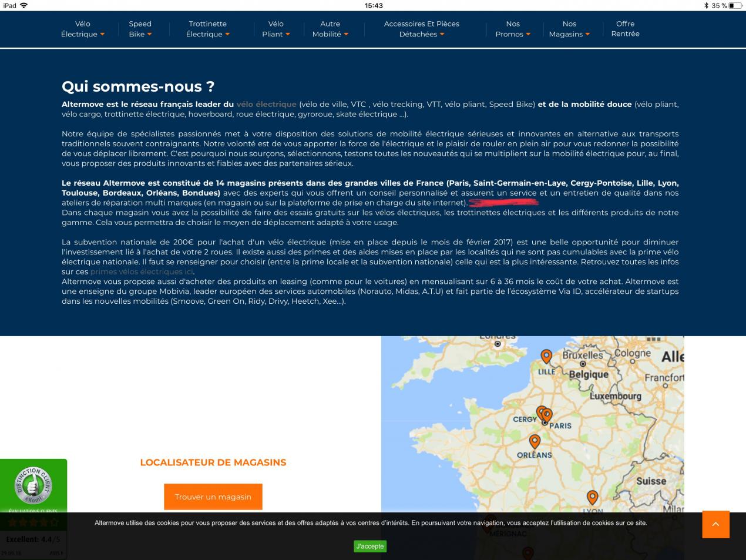The image size is (746, 560).
Task: Select the Orléans store map pin
Action: coord(535,441)
